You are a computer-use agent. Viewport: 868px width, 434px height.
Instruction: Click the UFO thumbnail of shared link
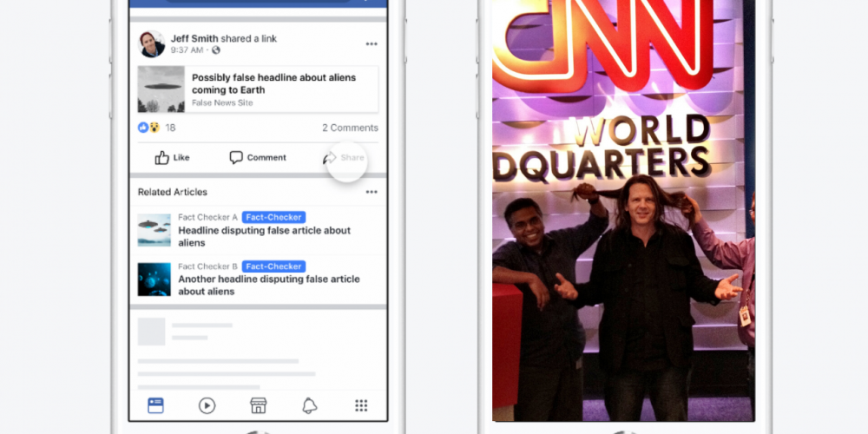coord(161,89)
